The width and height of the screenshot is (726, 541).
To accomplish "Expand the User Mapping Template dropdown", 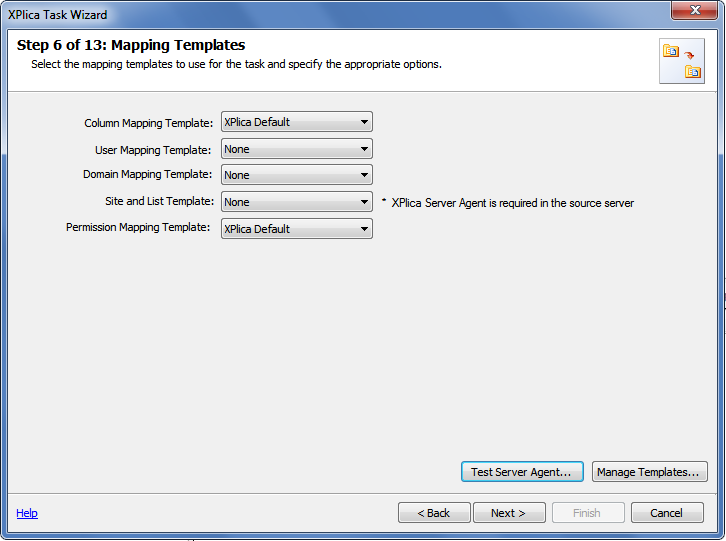I will 297,149.
